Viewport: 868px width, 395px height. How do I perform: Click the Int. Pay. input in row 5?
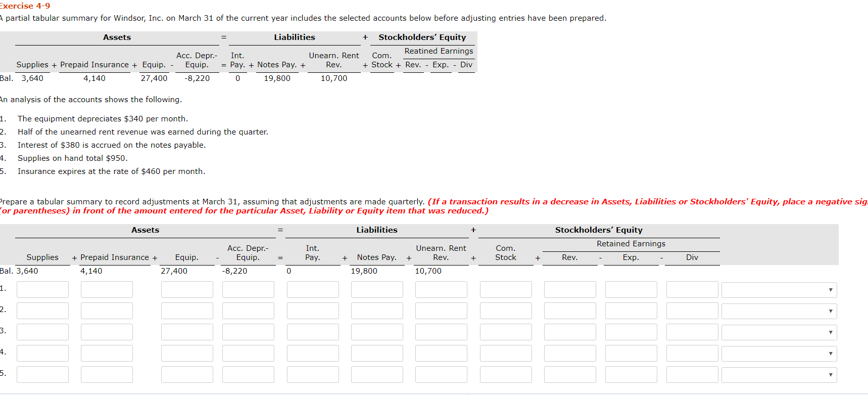[313, 375]
